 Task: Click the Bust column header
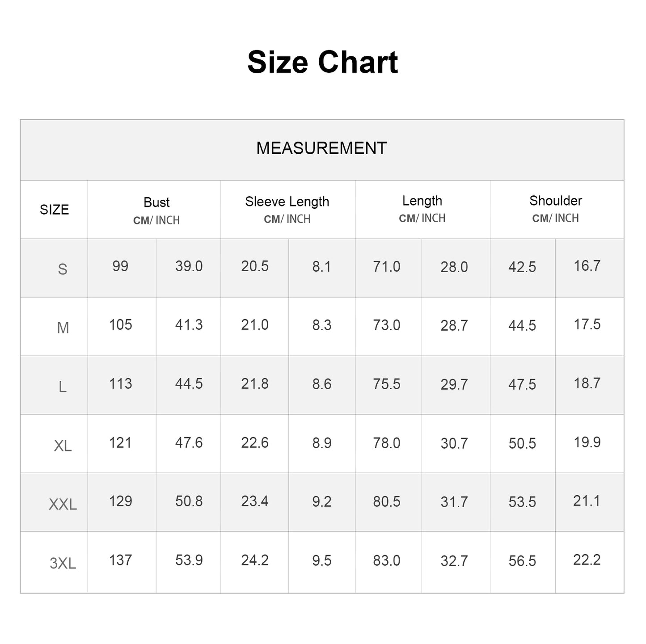(x=156, y=202)
